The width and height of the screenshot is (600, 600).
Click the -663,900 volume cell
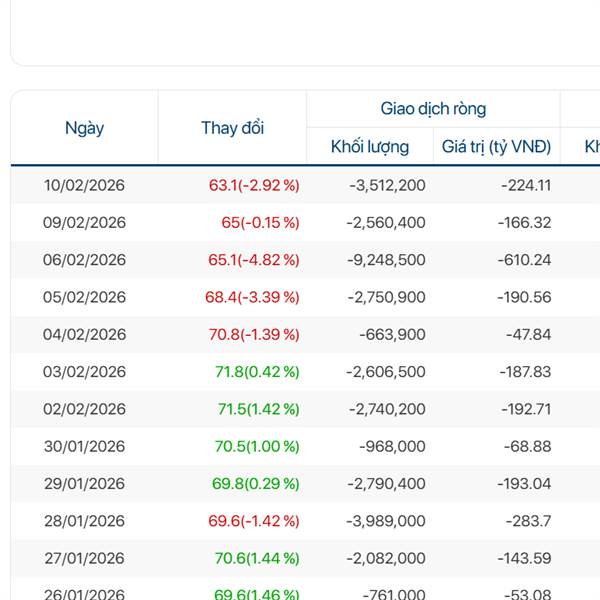click(392, 334)
